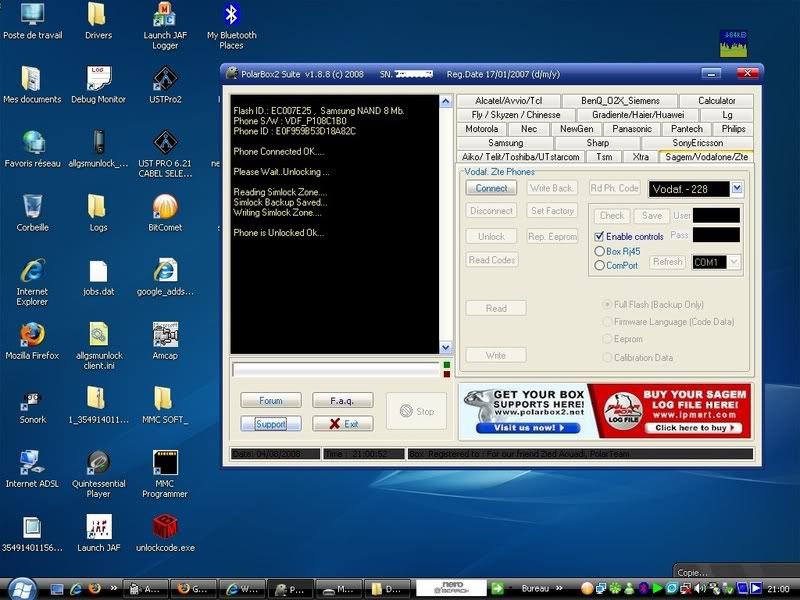Open My Bluetooth Places icon
The height and width of the screenshot is (600, 800).
(x=231, y=24)
